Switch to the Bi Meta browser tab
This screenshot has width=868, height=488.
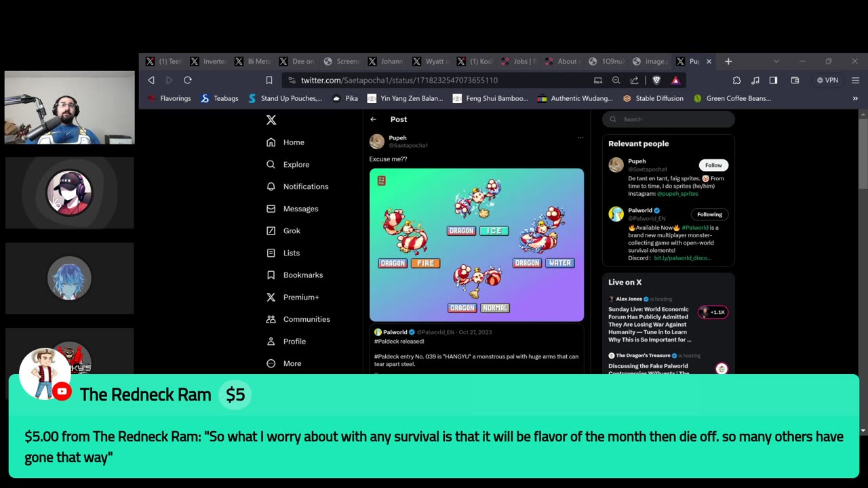click(x=253, y=61)
